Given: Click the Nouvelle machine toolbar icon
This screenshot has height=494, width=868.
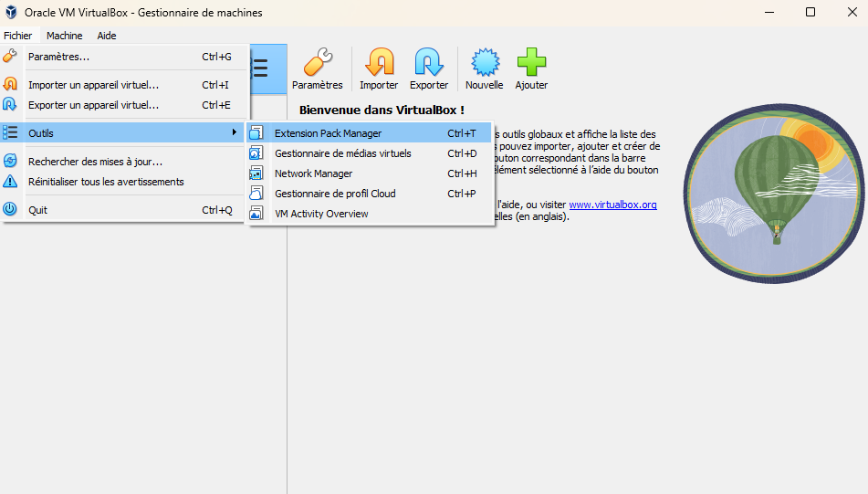Looking at the screenshot, I should (484, 64).
